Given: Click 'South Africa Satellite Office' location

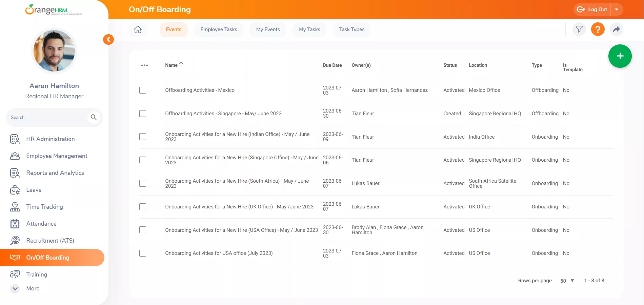Looking at the screenshot, I should tap(492, 183).
